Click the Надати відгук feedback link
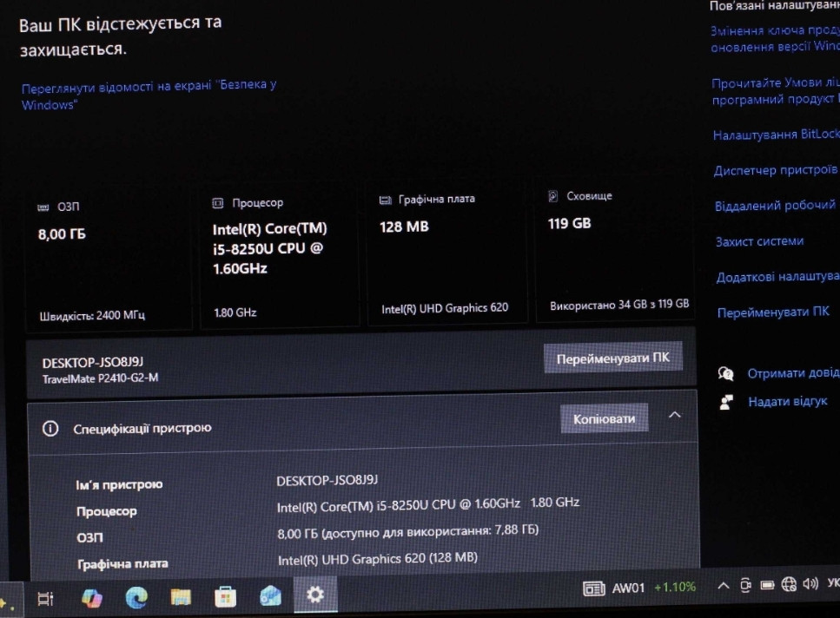The image size is (840, 618). click(x=787, y=402)
